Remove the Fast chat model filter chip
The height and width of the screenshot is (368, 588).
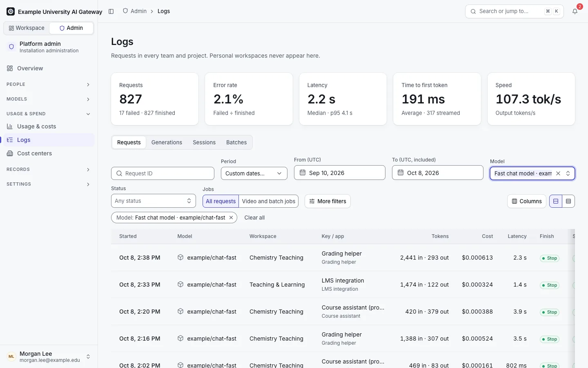coord(231,218)
